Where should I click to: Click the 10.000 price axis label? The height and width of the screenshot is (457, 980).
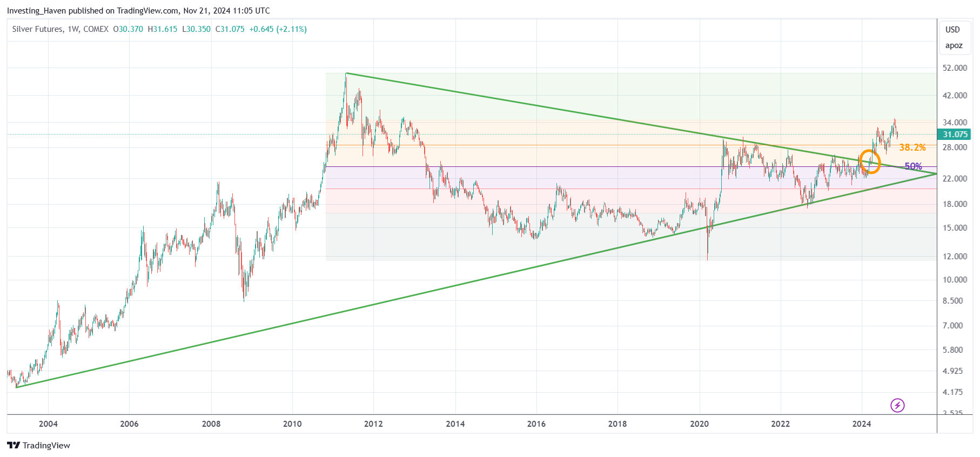(x=955, y=280)
